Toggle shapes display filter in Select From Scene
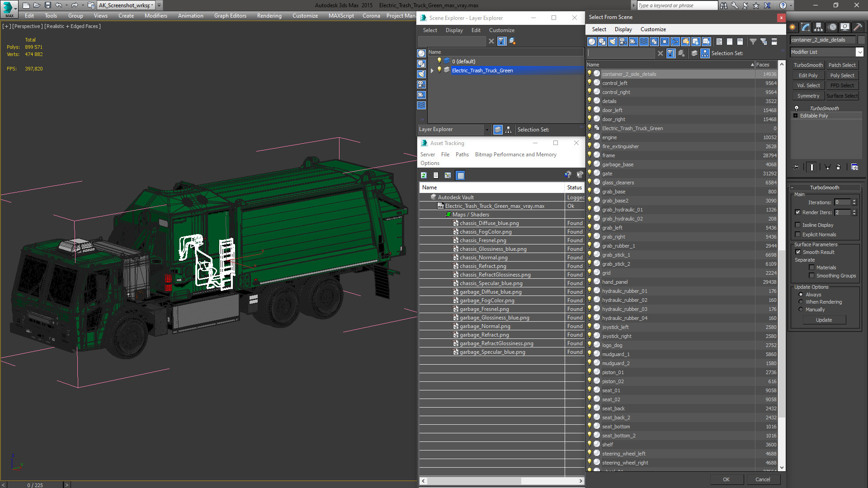 coord(602,42)
